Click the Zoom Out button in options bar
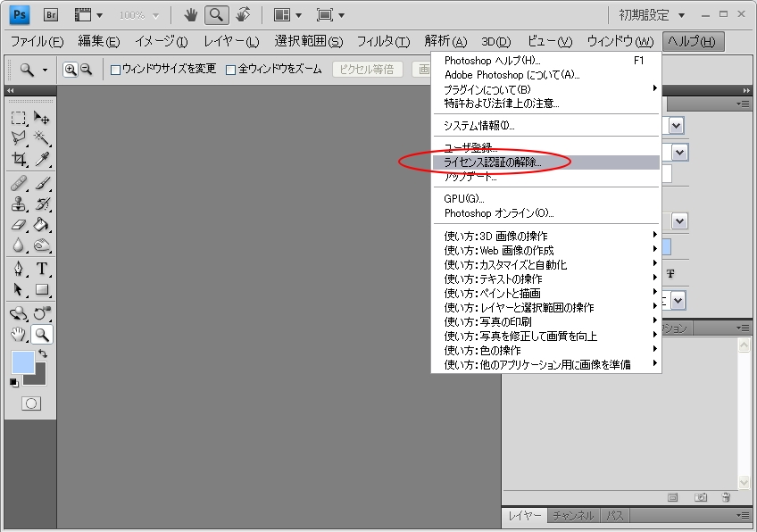Viewport: 757px width, 532px height. [x=86, y=70]
